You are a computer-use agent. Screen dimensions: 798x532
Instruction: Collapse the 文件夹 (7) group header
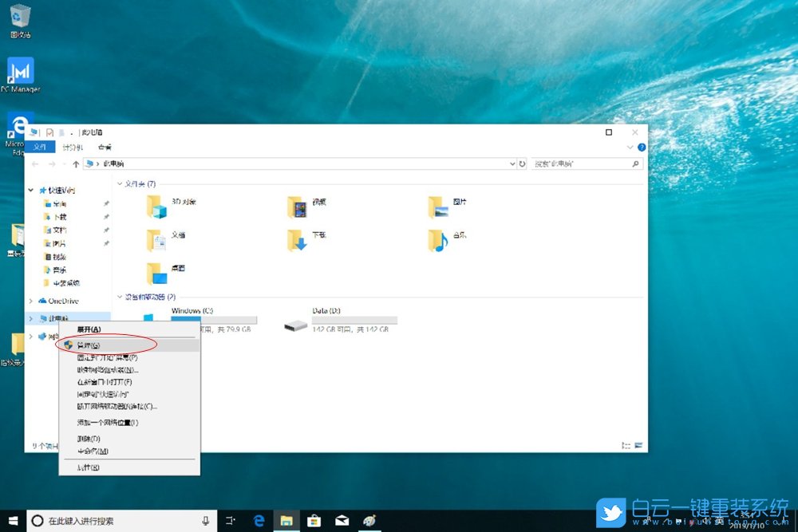click(x=121, y=184)
